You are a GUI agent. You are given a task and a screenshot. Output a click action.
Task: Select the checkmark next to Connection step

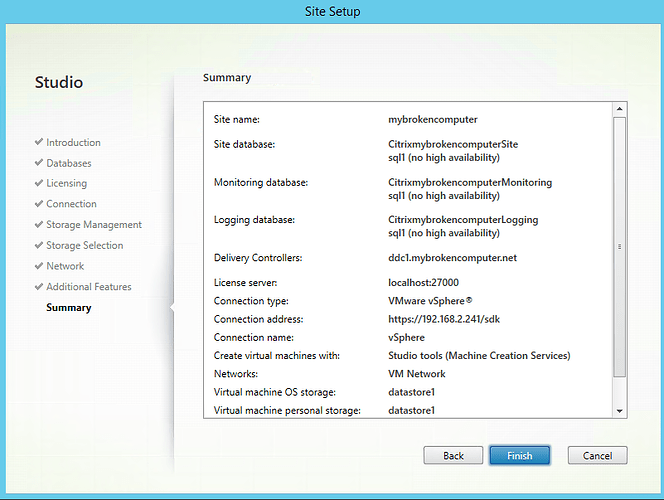(39, 204)
